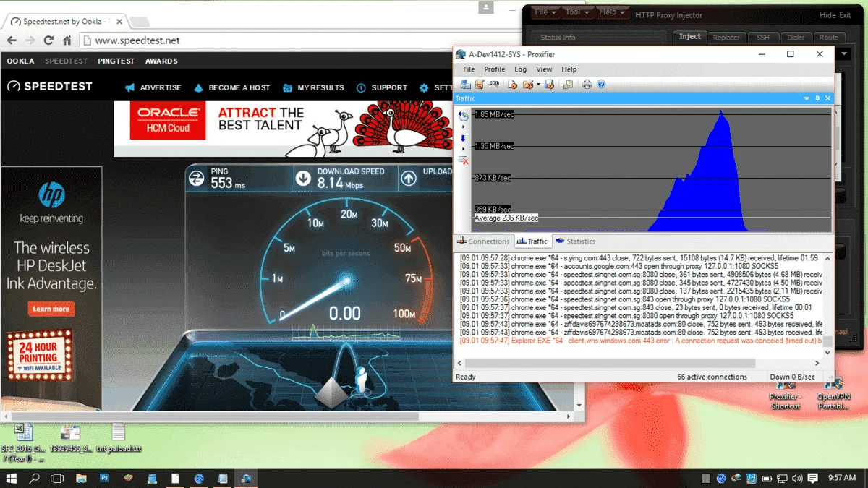The image size is (868, 488).
Task: Open Proxification Rules icon in Proxifier toolbar
Action: click(479, 85)
